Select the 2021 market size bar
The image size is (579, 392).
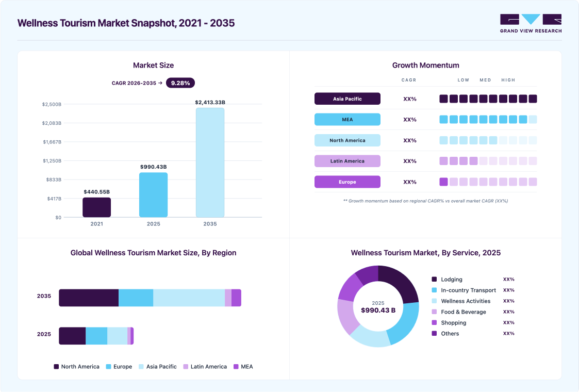tap(97, 207)
